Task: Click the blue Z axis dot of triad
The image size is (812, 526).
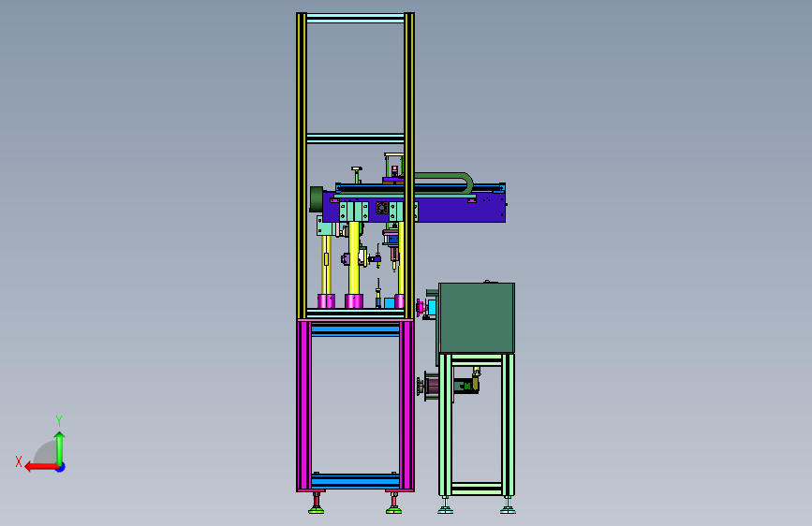Action: (61, 467)
